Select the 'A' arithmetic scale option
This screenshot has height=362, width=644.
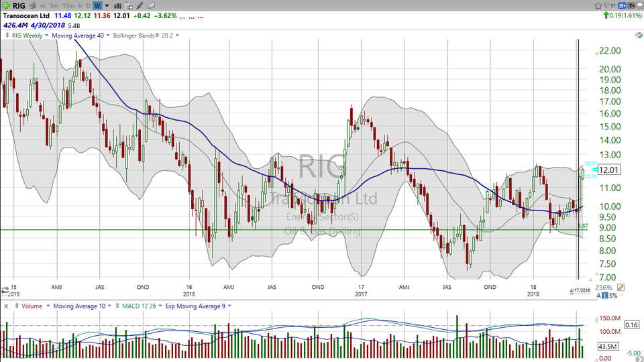[599, 296]
